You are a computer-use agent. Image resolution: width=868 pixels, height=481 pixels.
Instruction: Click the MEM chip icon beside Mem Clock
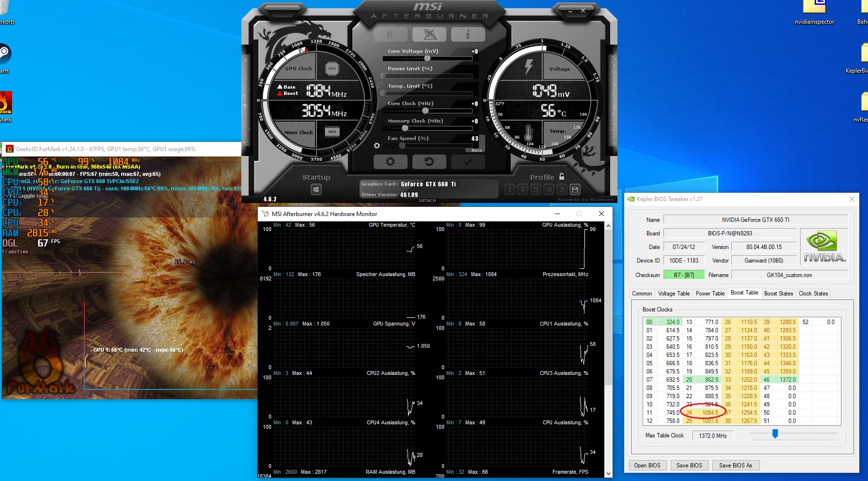click(x=332, y=132)
